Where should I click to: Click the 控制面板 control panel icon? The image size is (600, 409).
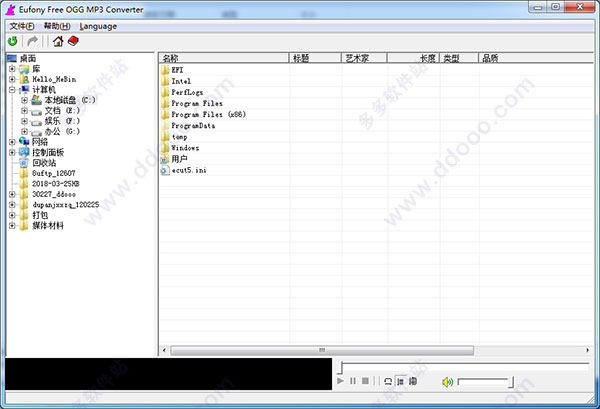[x=24, y=152]
